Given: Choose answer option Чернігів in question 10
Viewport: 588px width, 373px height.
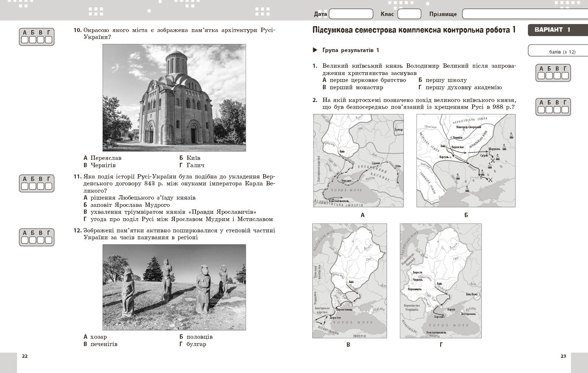Looking at the screenshot, I should point(103,165).
